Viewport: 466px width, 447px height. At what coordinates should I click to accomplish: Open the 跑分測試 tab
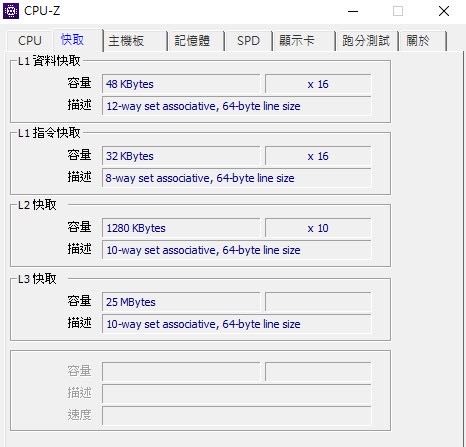click(366, 41)
